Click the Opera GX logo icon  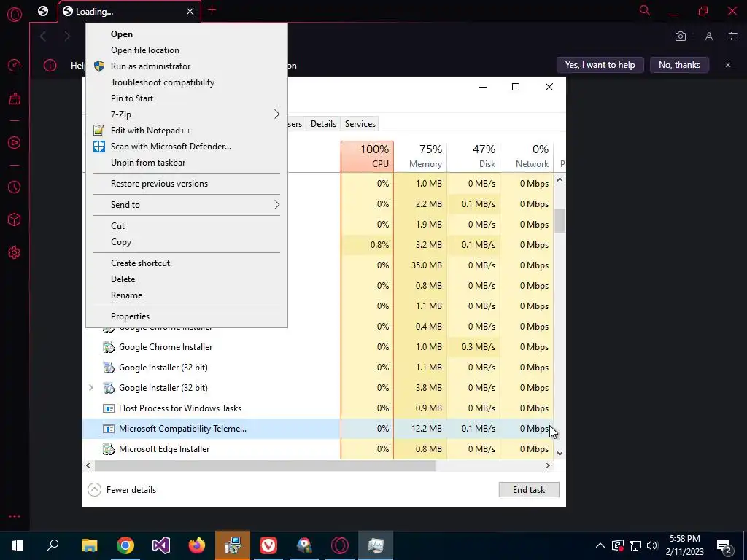tap(15, 15)
